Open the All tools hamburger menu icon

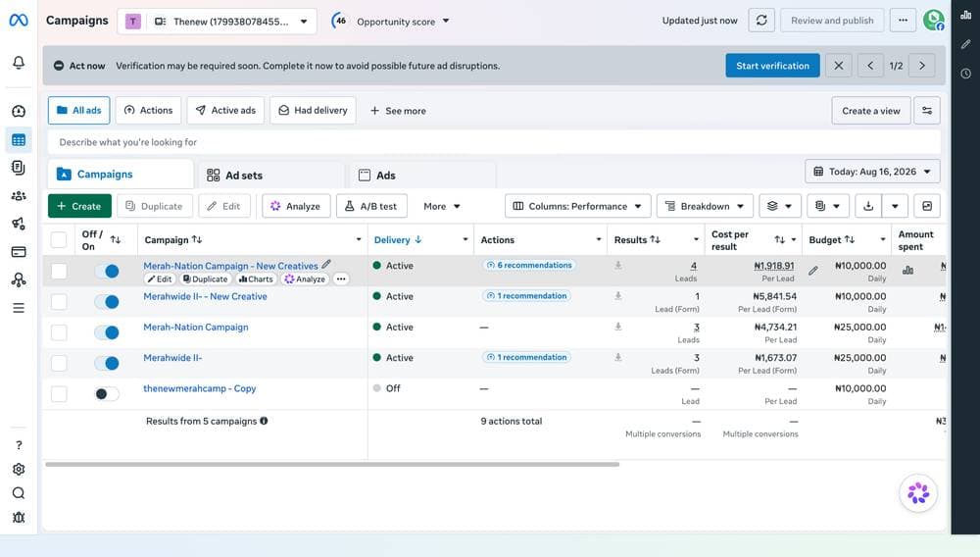coord(19,308)
